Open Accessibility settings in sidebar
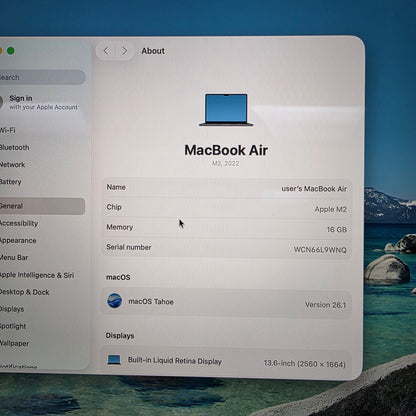The height and width of the screenshot is (416, 416). tap(19, 223)
